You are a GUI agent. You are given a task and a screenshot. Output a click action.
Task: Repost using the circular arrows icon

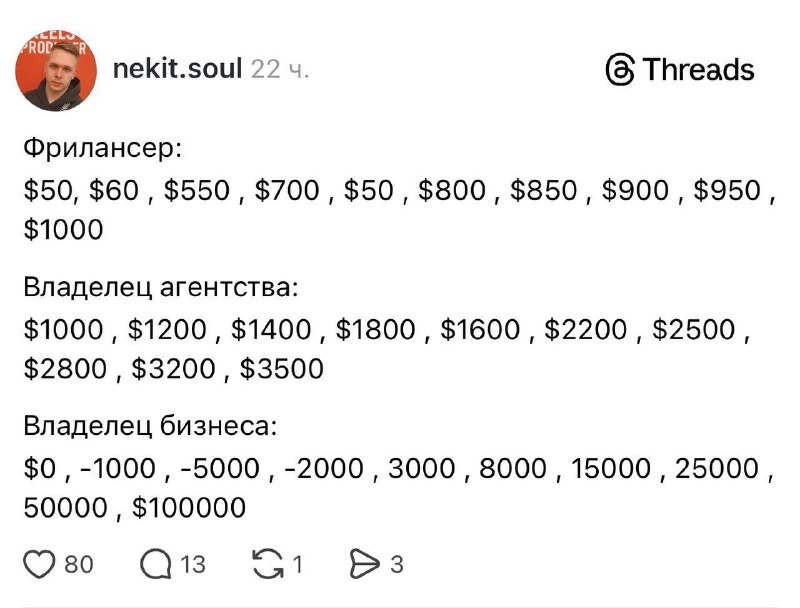tap(267, 565)
